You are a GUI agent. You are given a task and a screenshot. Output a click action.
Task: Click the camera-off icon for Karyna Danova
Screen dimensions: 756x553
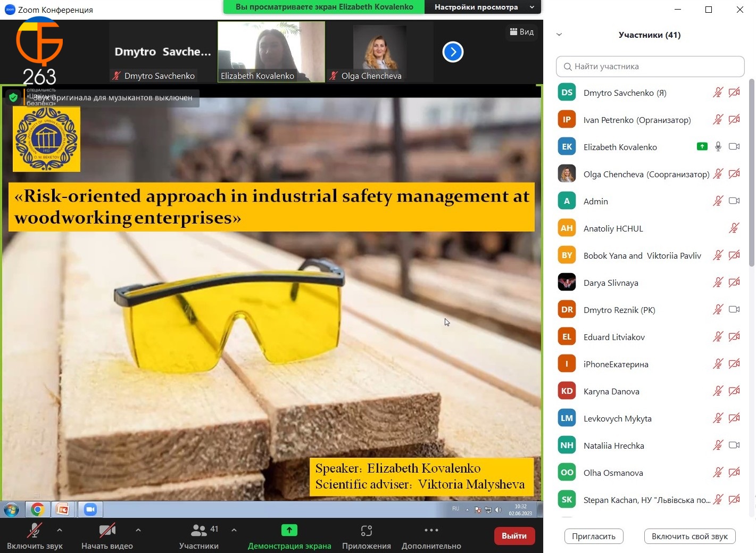(x=734, y=391)
